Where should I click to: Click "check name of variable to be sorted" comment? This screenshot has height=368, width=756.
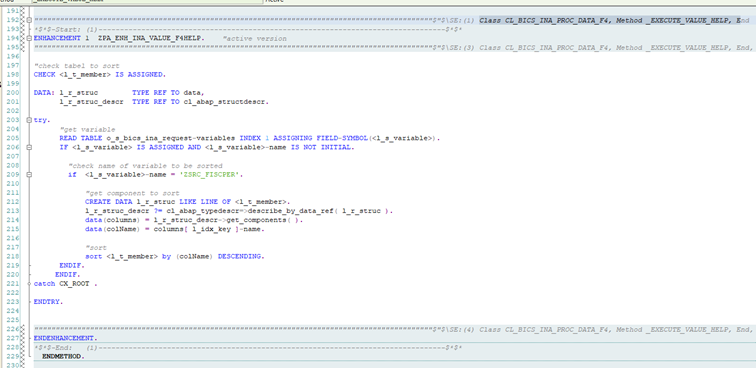(x=145, y=165)
